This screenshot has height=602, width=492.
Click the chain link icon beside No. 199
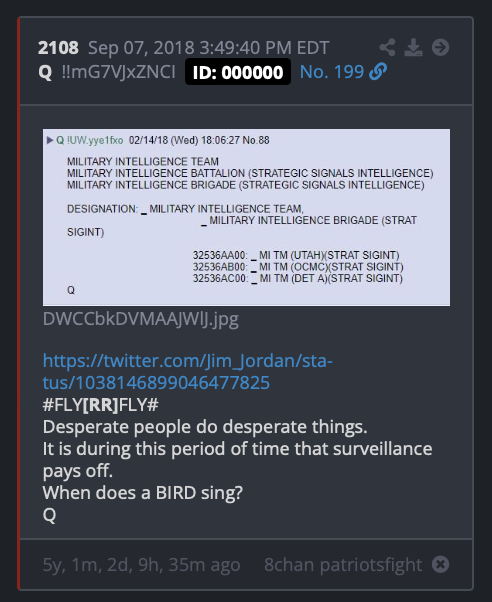point(378,72)
